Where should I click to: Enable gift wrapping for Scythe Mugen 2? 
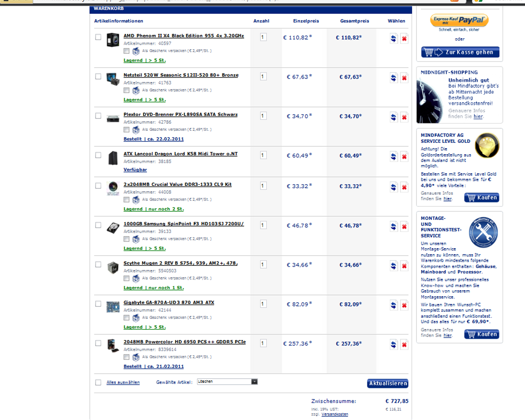pos(126,278)
